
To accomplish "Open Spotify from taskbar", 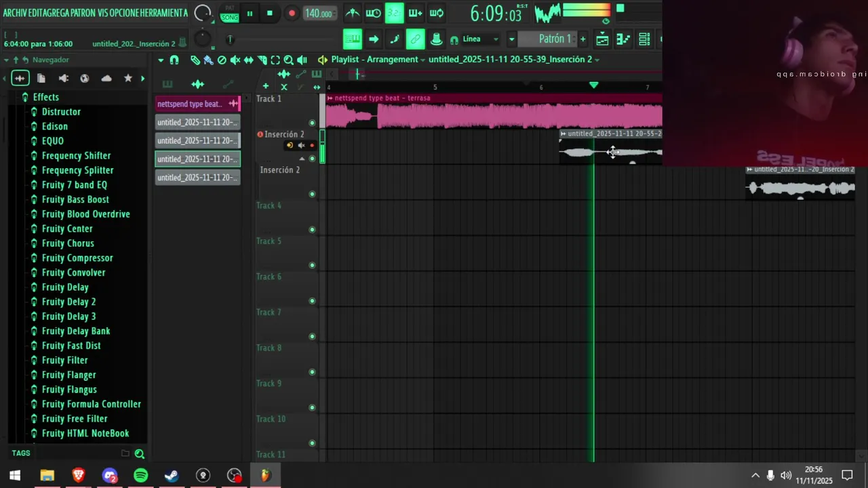I will (140, 475).
